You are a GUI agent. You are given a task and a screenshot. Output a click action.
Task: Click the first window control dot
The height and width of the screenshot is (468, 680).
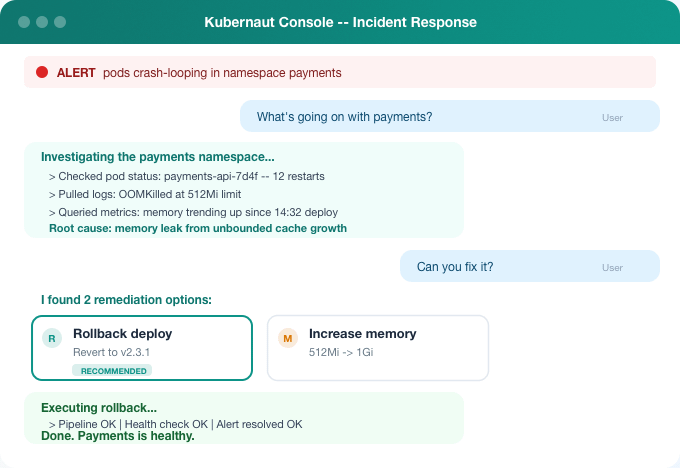tap(22, 22)
